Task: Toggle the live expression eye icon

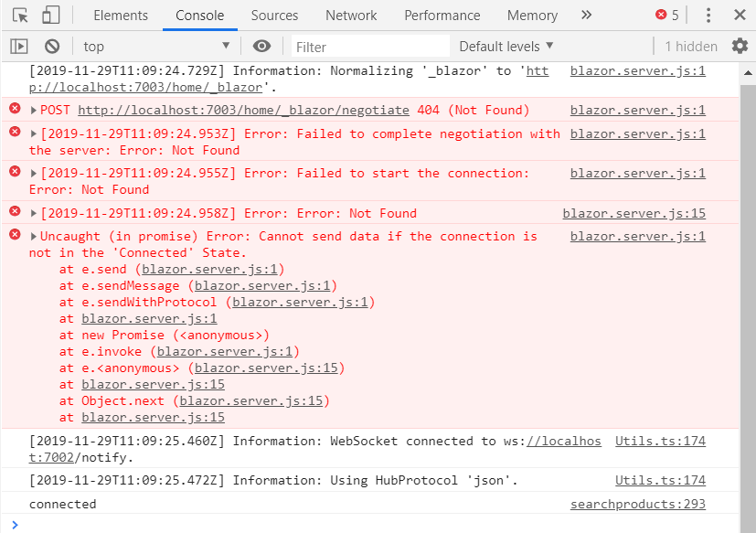Action: click(x=261, y=47)
